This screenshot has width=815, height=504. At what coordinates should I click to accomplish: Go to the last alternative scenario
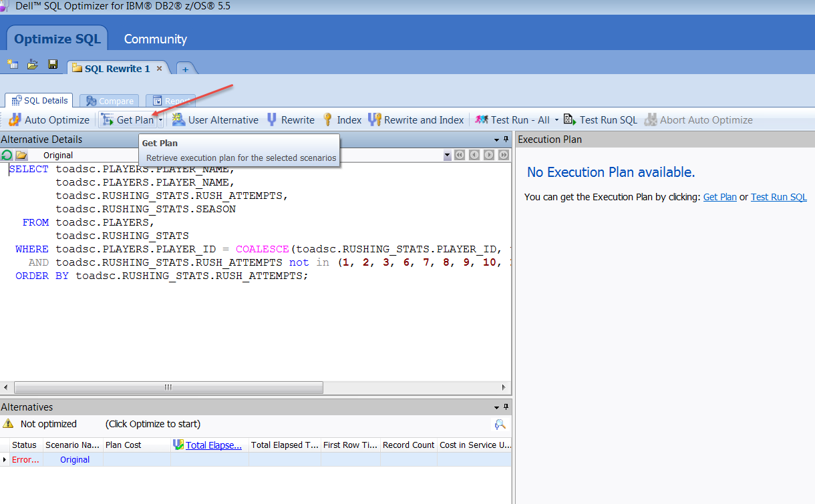coord(504,155)
